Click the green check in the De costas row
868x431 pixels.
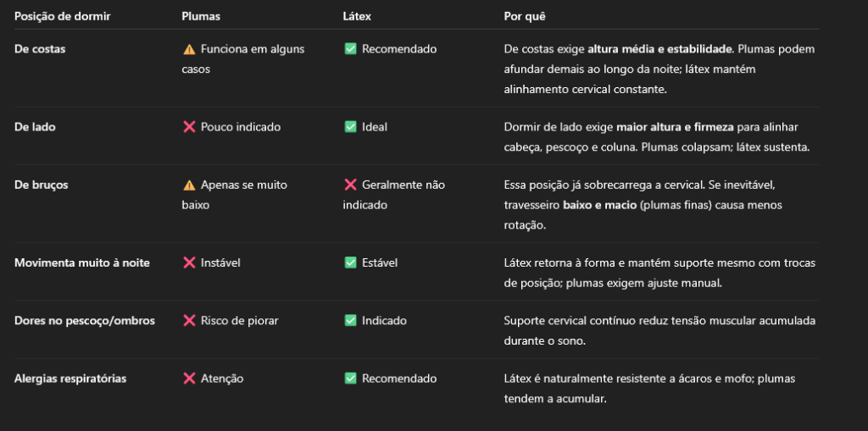pos(350,49)
